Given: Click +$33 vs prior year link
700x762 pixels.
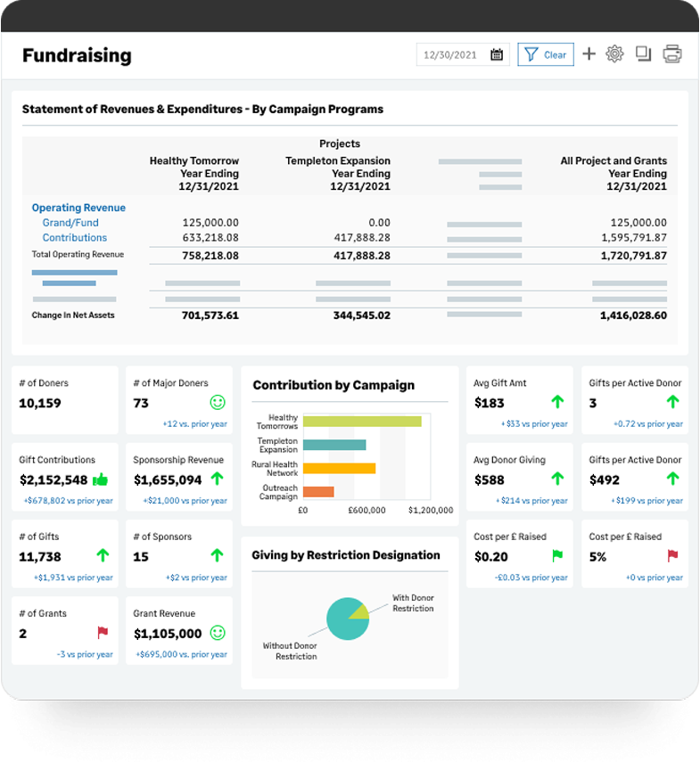Looking at the screenshot, I should pyautogui.click(x=534, y=423).
